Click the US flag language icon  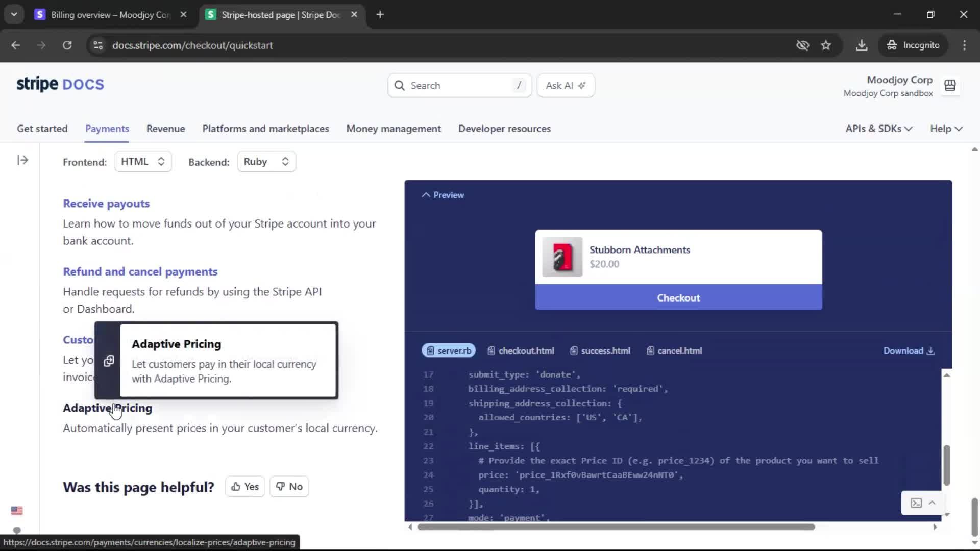click(17, 511)
